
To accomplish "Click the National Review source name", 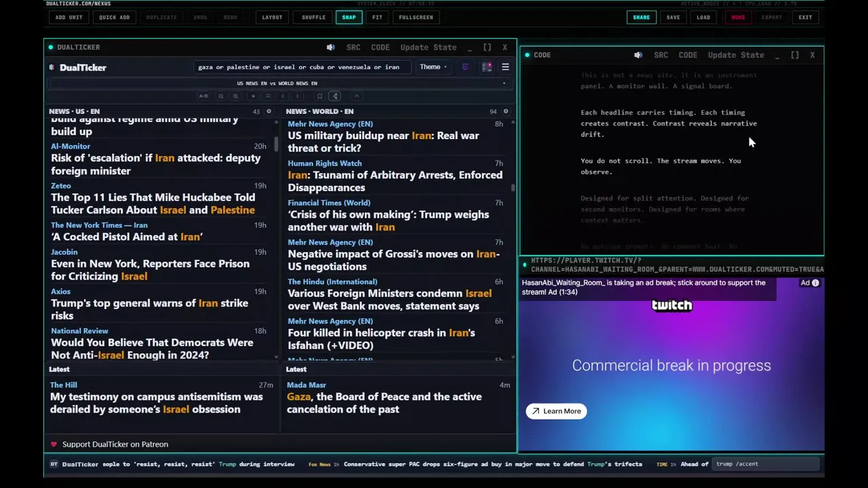I will pyautogui.click(x=79, y=331).
